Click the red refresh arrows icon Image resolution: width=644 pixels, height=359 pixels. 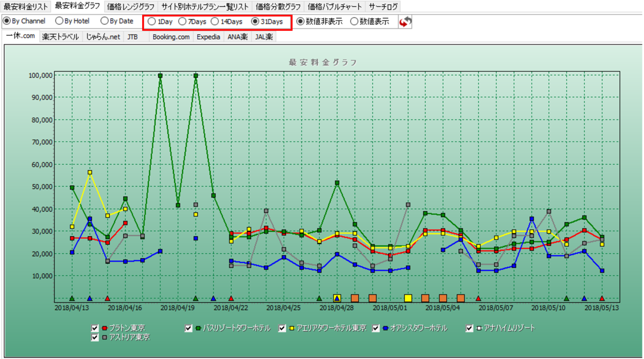click(405, 21)
